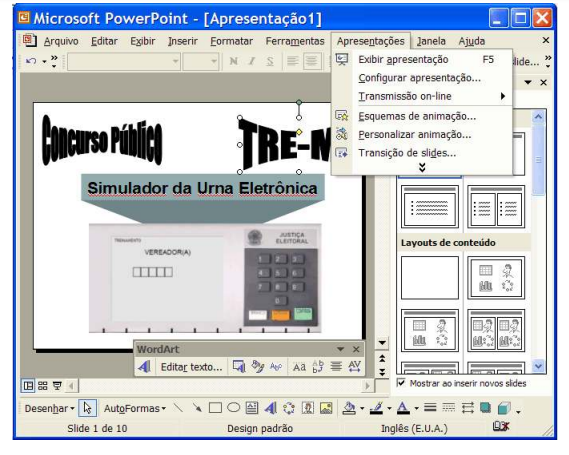Open the WordArt toolbar options arrow
Image resolution: width=569 pixels, height=455 pixels.
tap(340, 349)
